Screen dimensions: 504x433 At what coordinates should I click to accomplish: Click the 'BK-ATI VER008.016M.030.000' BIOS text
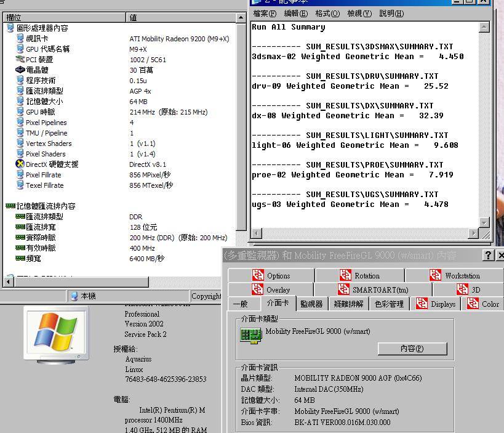pyautogui.click(x=342, y=423)
